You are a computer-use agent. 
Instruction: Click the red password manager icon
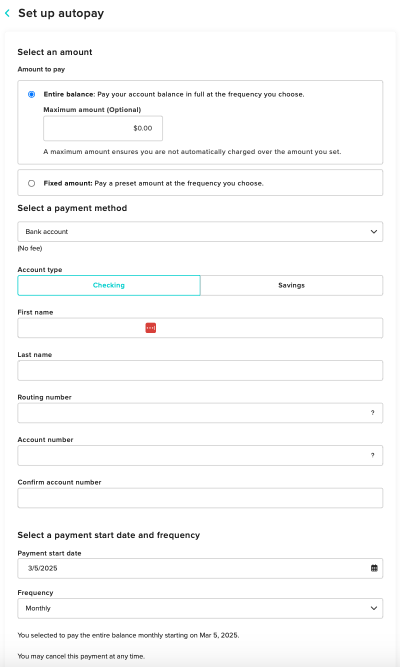click(151, 328)
